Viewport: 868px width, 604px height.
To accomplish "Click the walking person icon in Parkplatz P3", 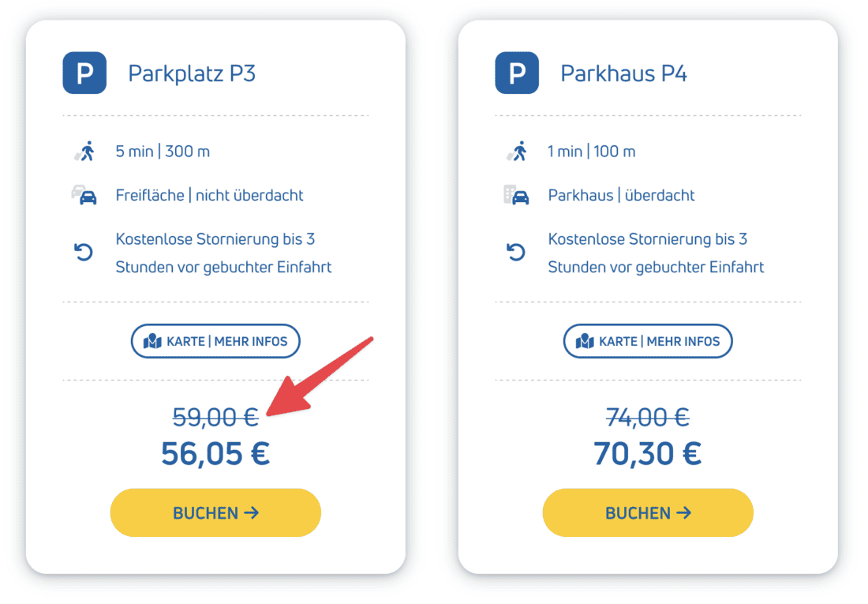I will click(x=85, y=151).
